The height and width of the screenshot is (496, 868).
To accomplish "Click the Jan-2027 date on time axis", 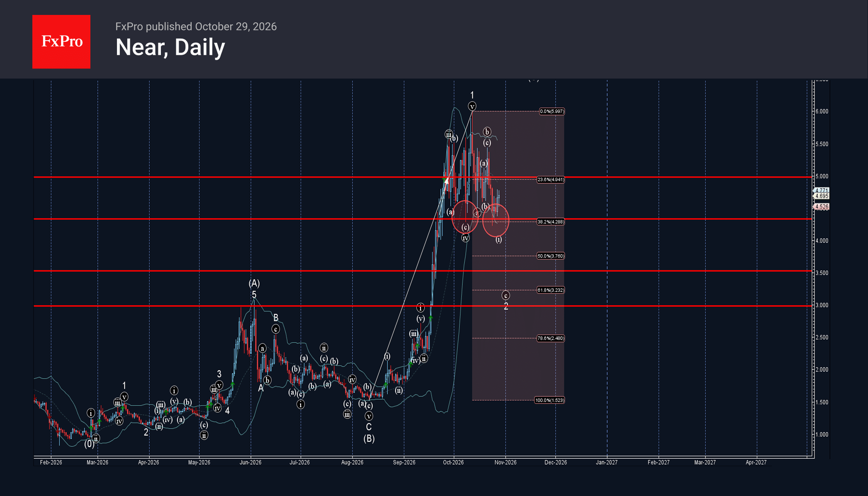I will tap(607, 462).
